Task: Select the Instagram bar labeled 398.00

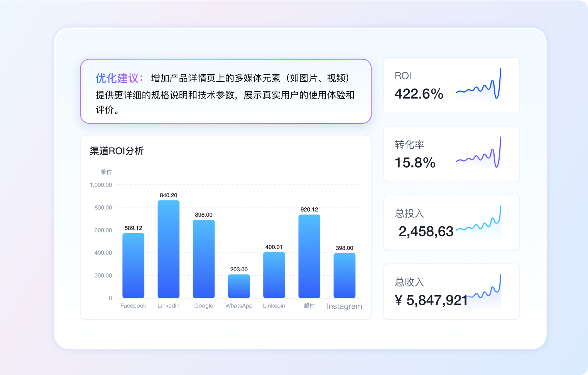Action: coord(345,276)
